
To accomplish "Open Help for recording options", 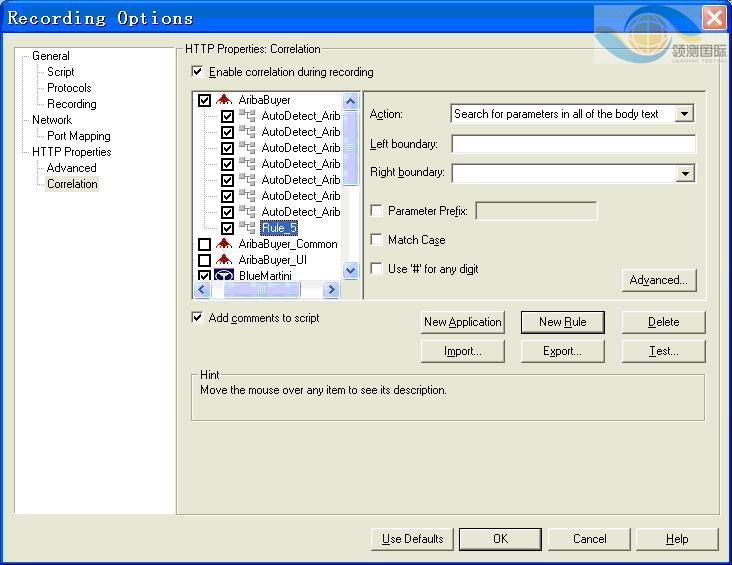I will (677, 539).
